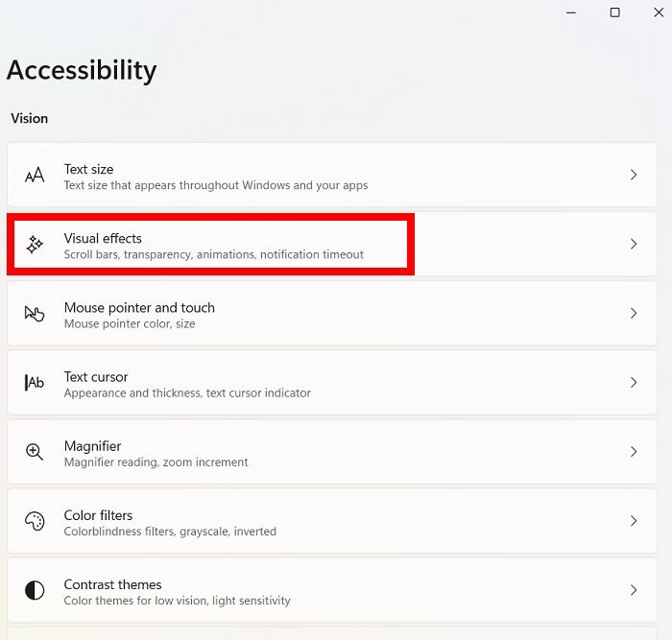Expand Color filters chevron arrow

(634, 521)
